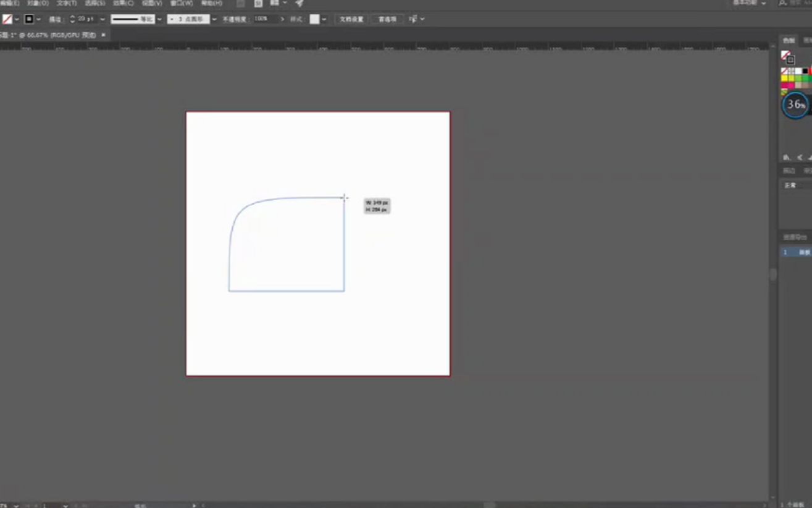Click the Document Setup button (文档设置)
Viewport: 812px width, 508px height.
coord(351,19)
